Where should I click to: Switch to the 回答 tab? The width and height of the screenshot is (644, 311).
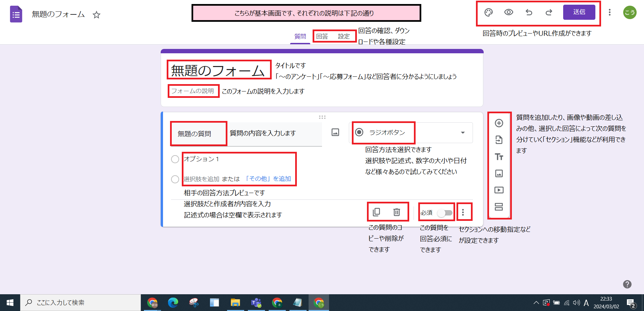tap(322, 36)
